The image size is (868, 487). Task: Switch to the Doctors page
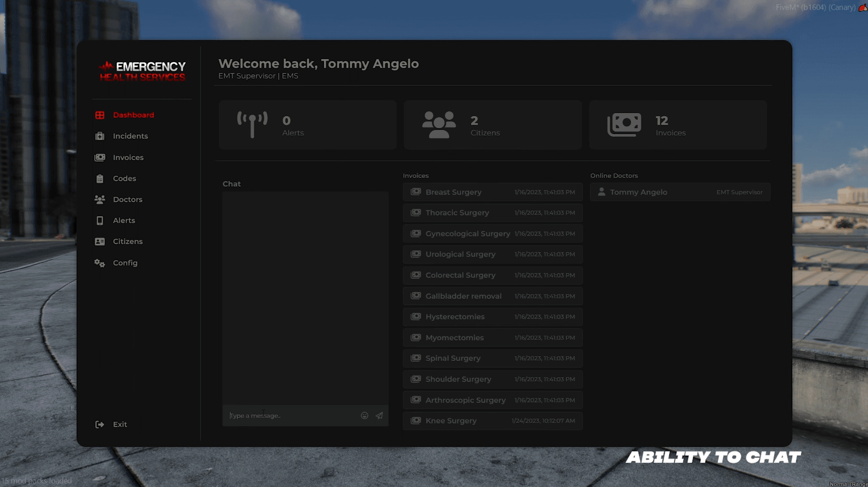coord(127,199)
